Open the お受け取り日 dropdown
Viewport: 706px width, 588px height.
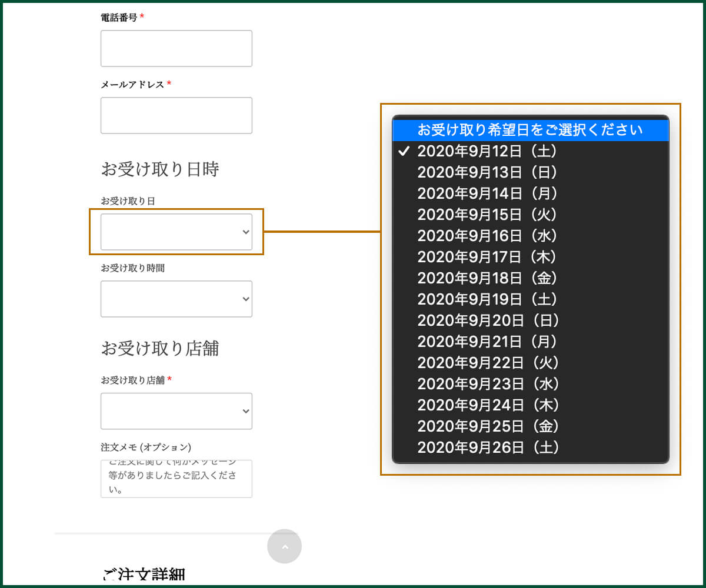click(176, 232)
